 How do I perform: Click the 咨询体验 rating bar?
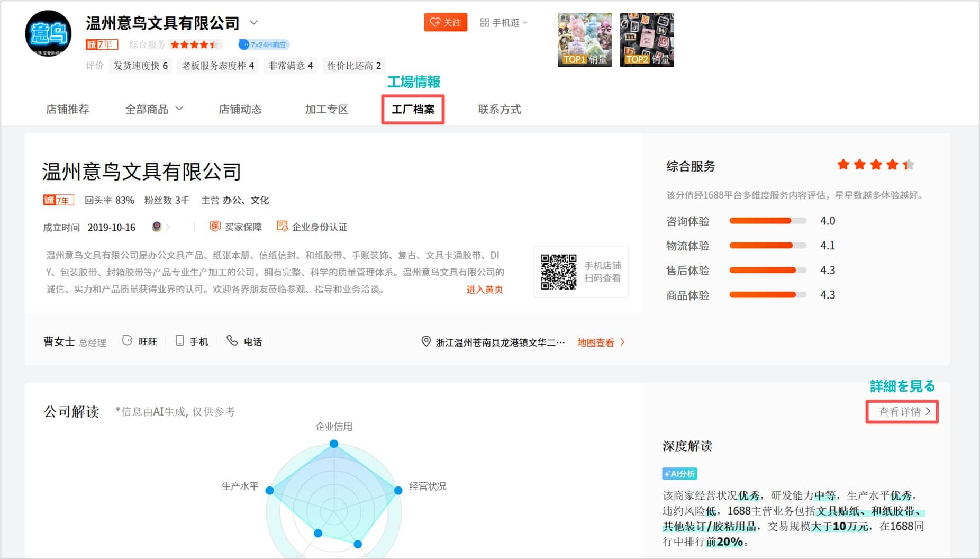coord(767,221)
